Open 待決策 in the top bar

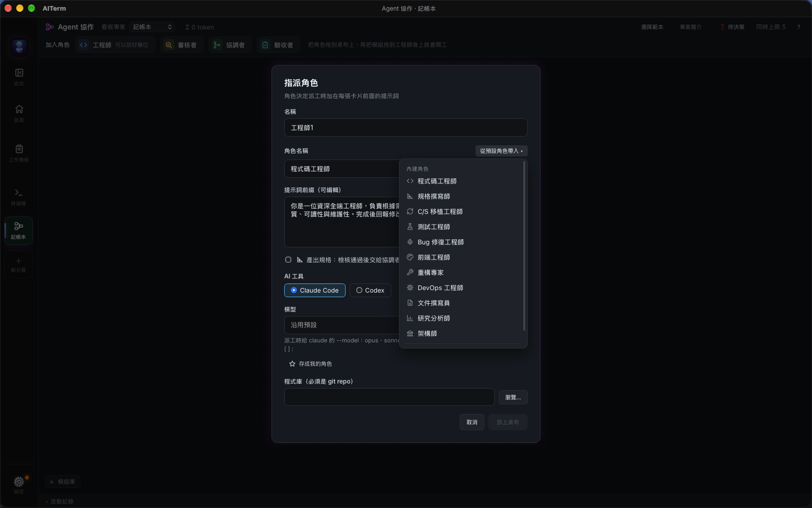(x=732, y=27)
